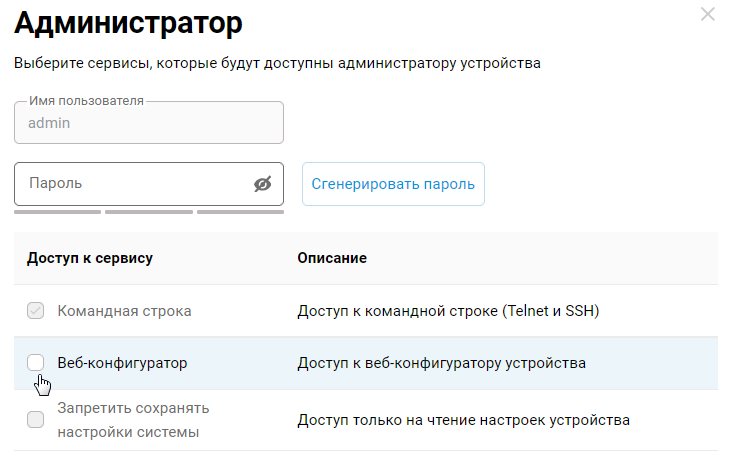The width and height of the screenshot is (729, 458).
Task: Select the Веб-конфигуратор row label
Action: 122,362
